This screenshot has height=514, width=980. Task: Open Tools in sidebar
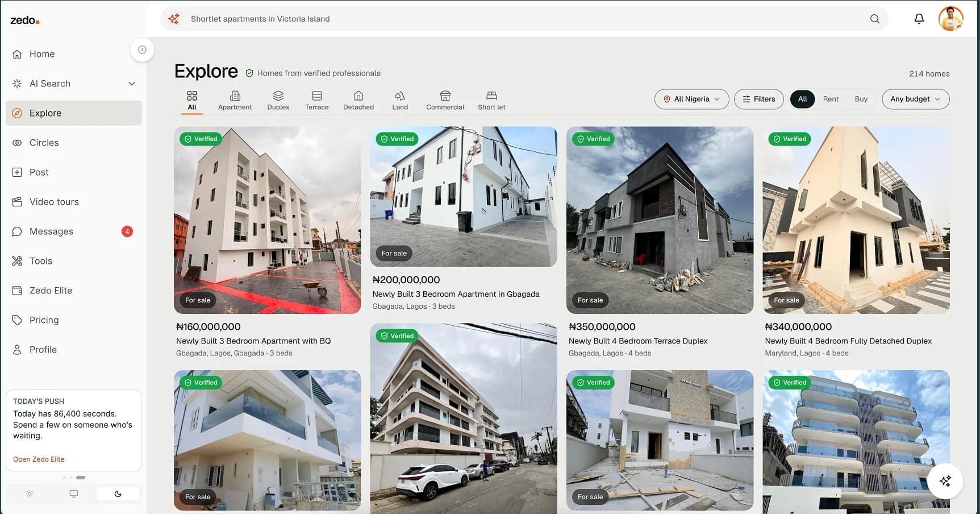tap(74, 261)
